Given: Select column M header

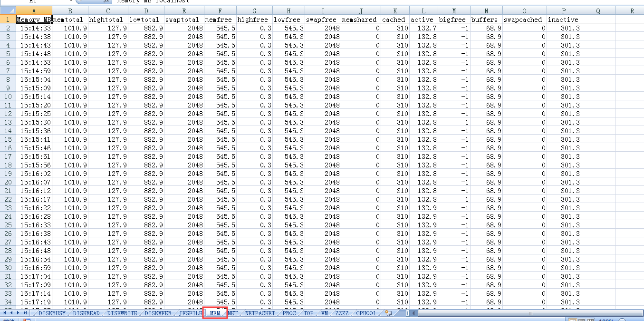Looking at the screenshot, I should pyautogui.click(x=454, y=10).
